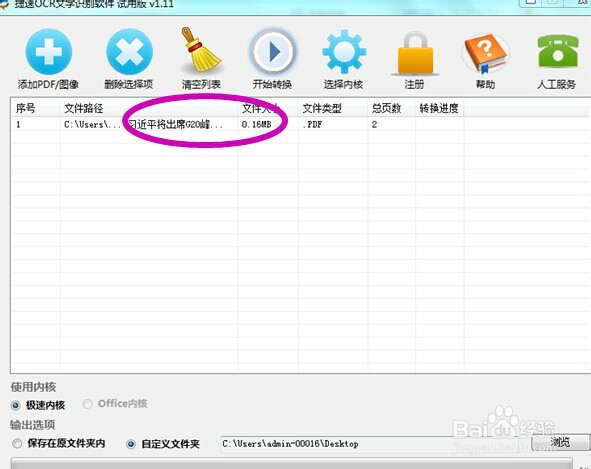This screenshot has width=591, height=469.
Task: Clear the list with the broom icon
Action: click(201, 50)
